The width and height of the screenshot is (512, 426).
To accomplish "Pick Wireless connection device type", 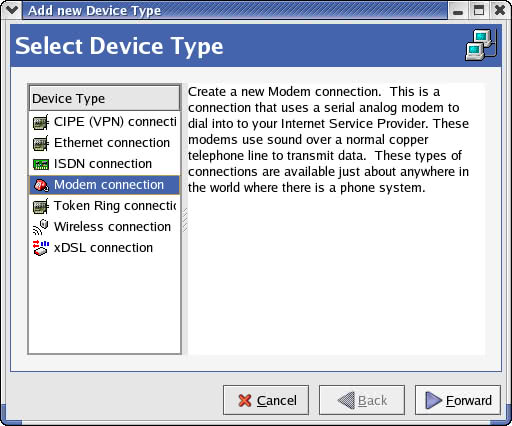I will coord(104,227).
